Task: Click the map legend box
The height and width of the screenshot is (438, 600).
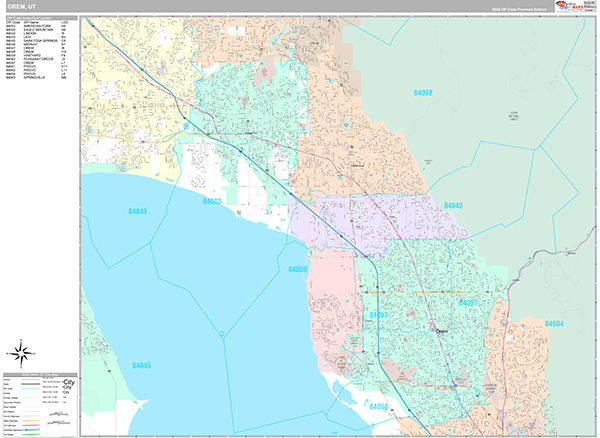Action: tap(39, 404)
